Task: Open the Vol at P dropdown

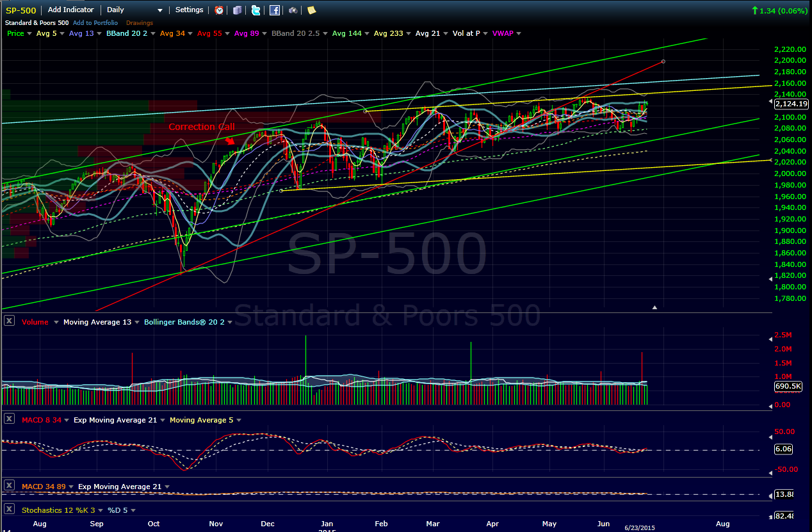Action: click(x=485, y=33)
